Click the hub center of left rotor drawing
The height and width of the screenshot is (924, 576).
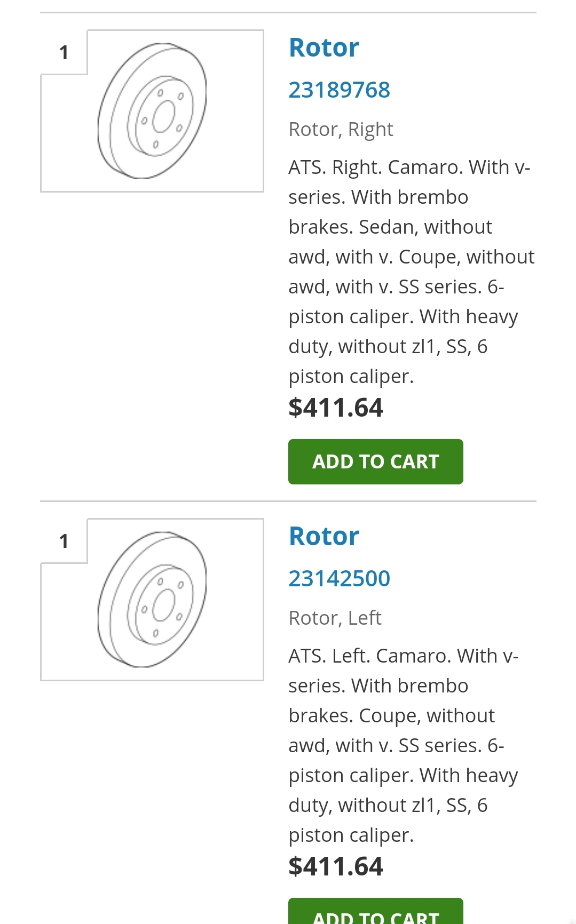[x=163, y=605]
